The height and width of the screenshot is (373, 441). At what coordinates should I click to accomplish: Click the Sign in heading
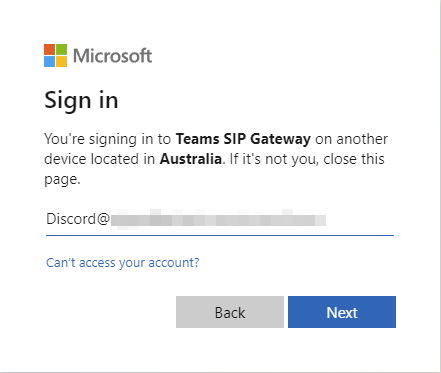[x=81, y=101]
